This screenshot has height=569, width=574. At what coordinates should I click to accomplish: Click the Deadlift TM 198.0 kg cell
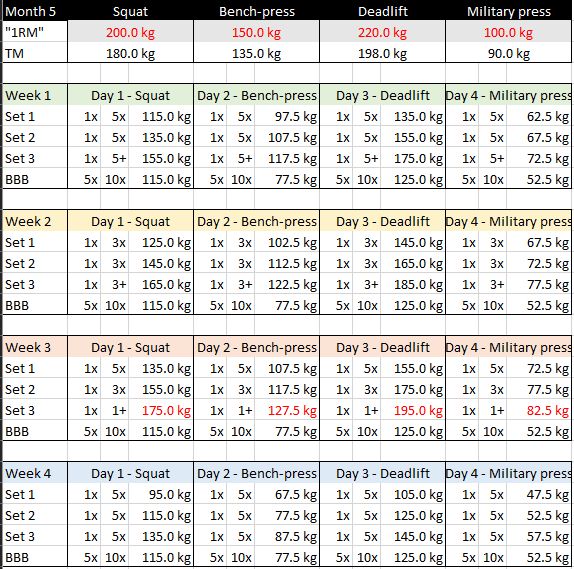[382, 53]
